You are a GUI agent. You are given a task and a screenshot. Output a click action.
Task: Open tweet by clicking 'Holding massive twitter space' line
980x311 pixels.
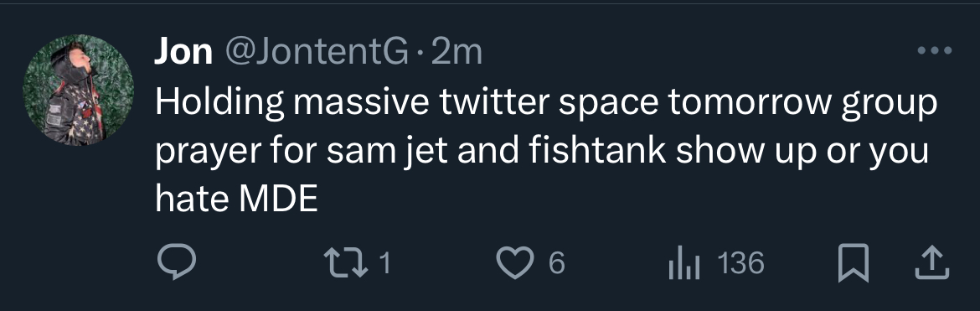pos(546,102)
